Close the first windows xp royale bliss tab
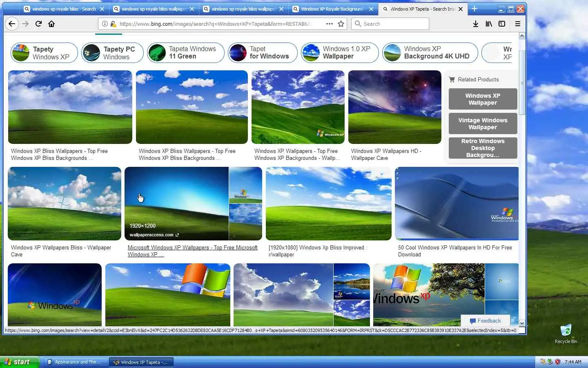 102,9
